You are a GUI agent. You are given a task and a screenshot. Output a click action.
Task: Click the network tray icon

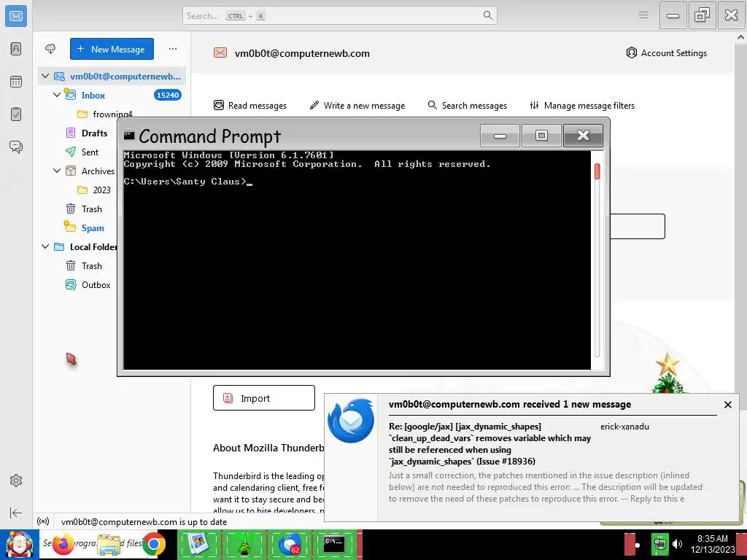coord(660,544)
